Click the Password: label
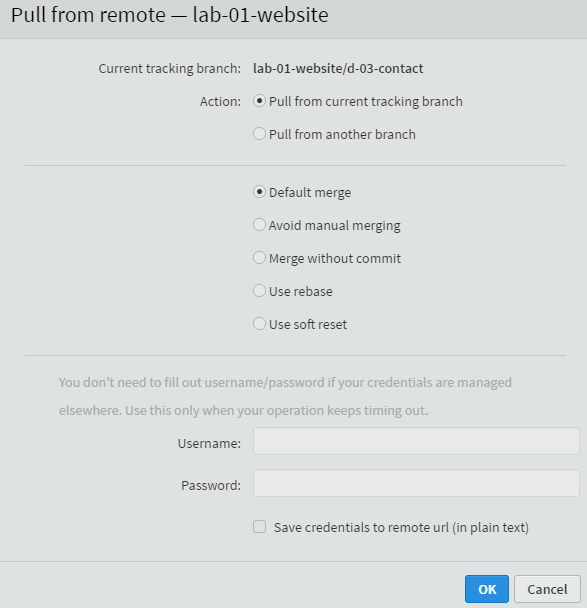The image size is (587, 608). (x=211, y=485)
